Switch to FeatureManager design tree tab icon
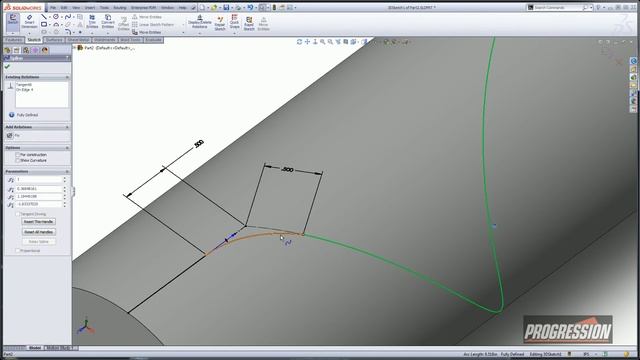The image size is (640, 360). coord(7,50)
